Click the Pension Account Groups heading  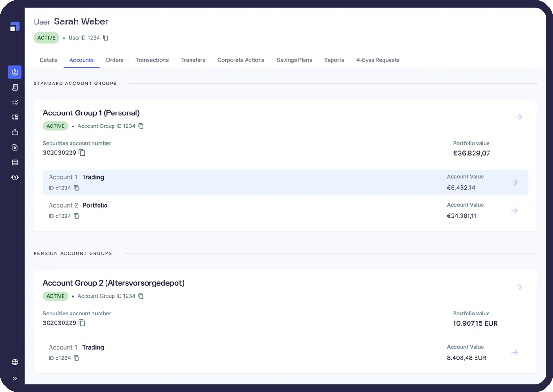[x=73, y=253]
